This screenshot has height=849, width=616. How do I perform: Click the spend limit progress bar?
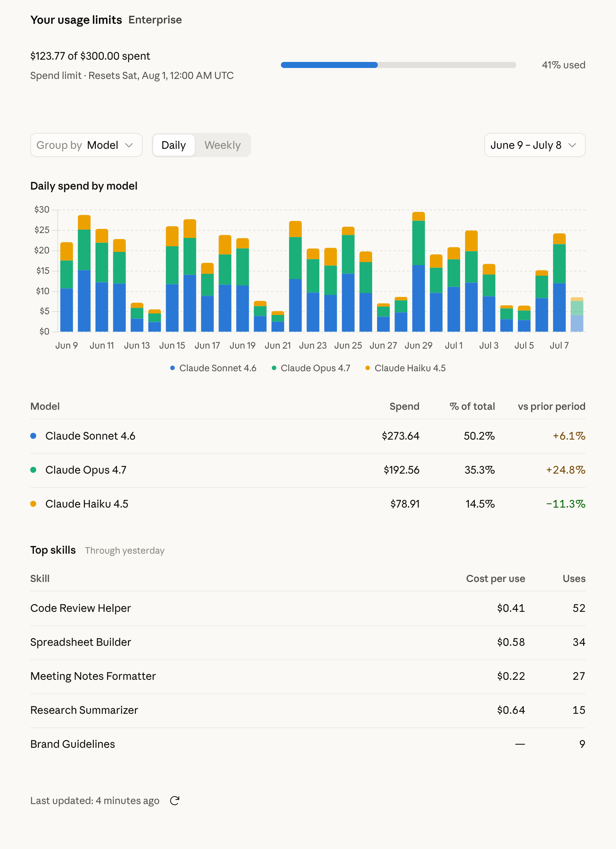pyautogui.click(x=398, y=65)
